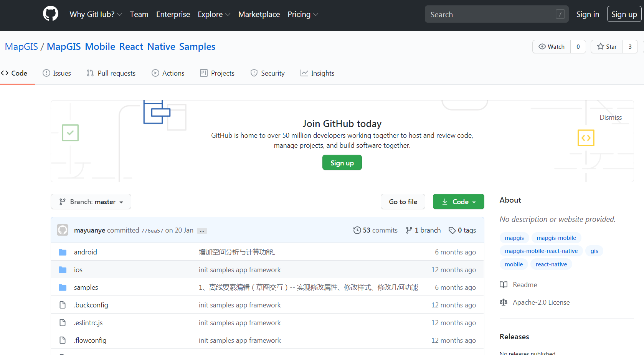This screenshot has height=355, width=644.
Task: Open MapGIS-Mobile-React-Native-Samples repo link
Action: tap(131, 46)
